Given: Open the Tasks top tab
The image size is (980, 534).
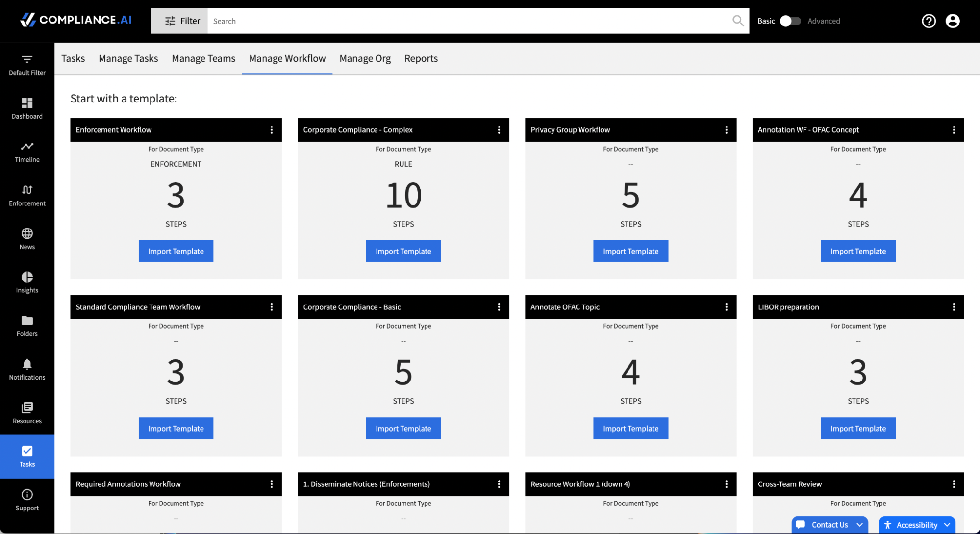Looking at the screenshot, I should click(73, 58).
